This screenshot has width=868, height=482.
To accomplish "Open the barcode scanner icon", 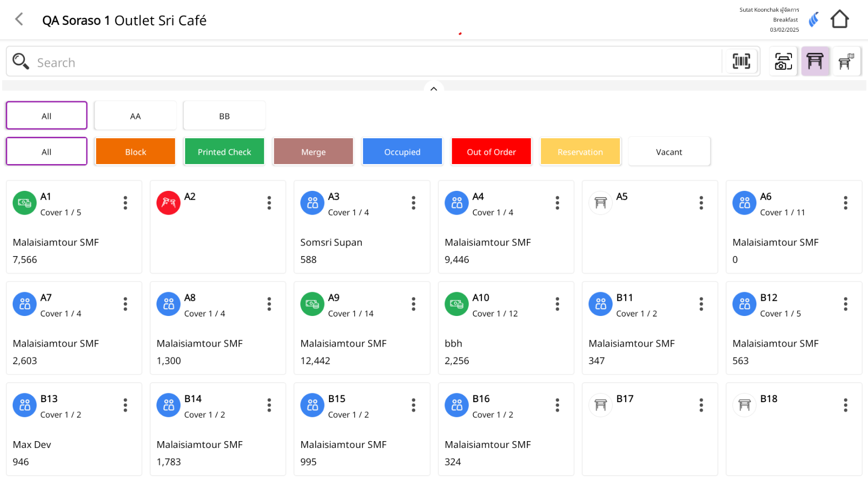I will tap(741, 61).
